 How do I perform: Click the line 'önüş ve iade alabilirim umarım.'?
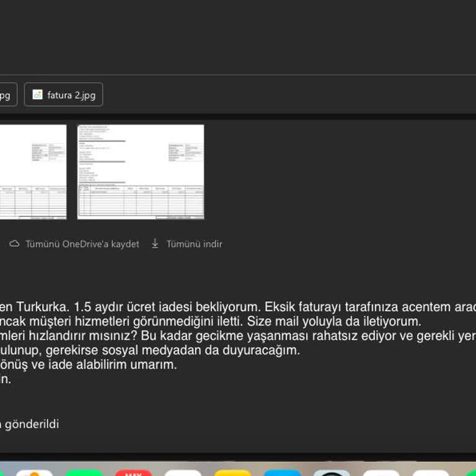point(89,364)
